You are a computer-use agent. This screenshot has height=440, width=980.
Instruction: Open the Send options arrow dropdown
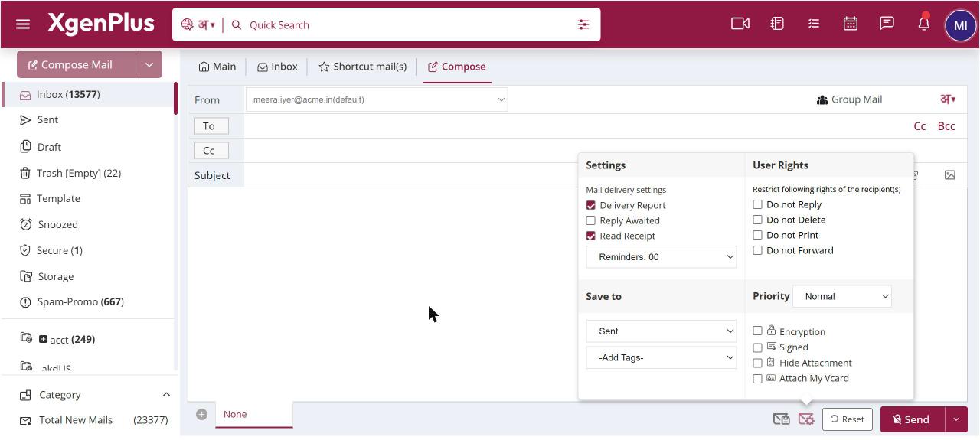pyautogui.click(x=956, y=419)
